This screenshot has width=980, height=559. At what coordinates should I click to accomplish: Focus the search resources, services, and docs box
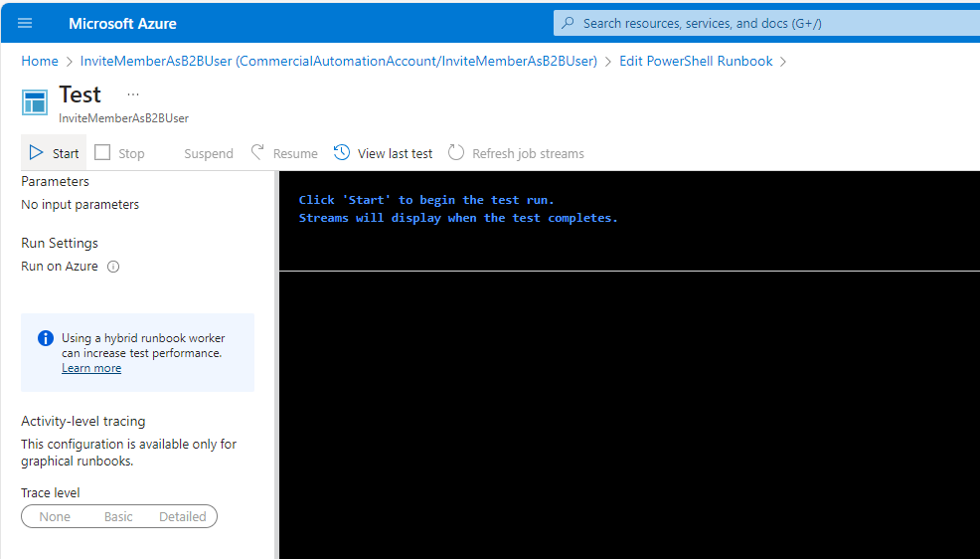coord(766,23)
